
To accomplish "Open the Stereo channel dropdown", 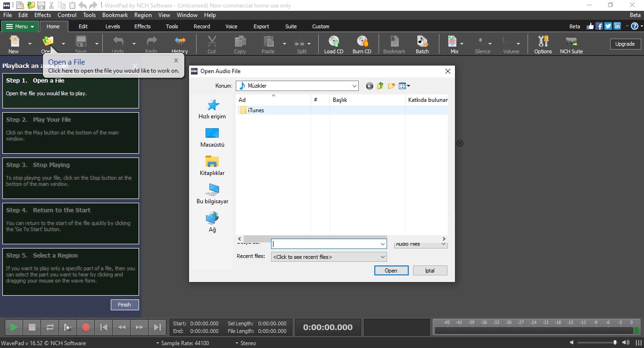I will point(246,343).
